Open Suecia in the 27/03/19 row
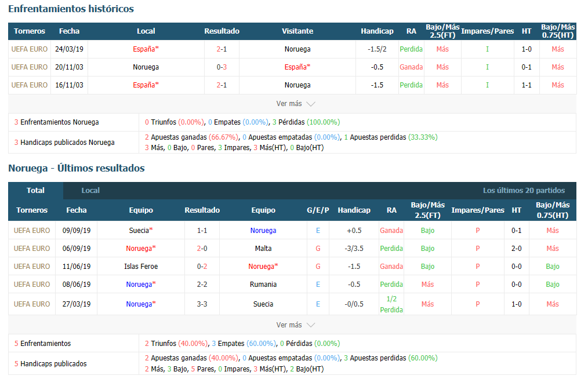The width and height of the screenshot is (588, 379). 263,304
